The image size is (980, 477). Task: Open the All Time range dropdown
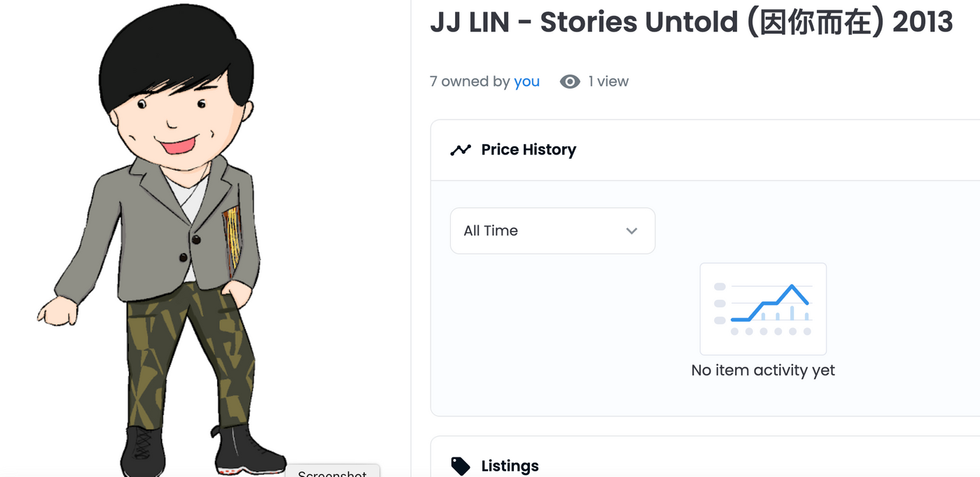(552, 231)
